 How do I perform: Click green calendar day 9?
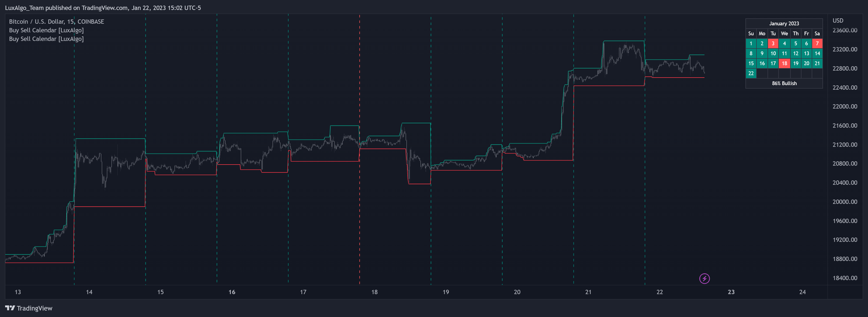pyautogui.click(x=762, y=53)
